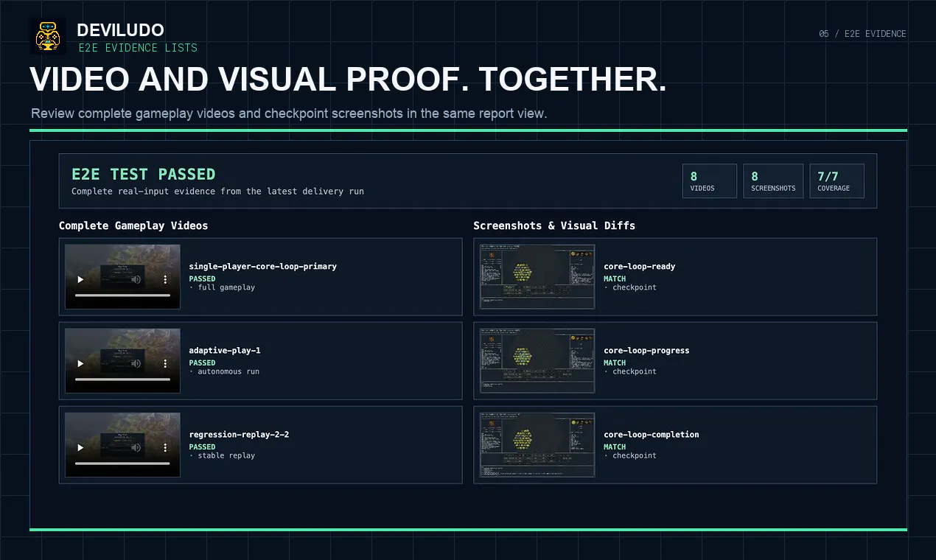Mute the adaptive-play-1 video
This screenshot has height=560, width=936.
click(136, 364)
